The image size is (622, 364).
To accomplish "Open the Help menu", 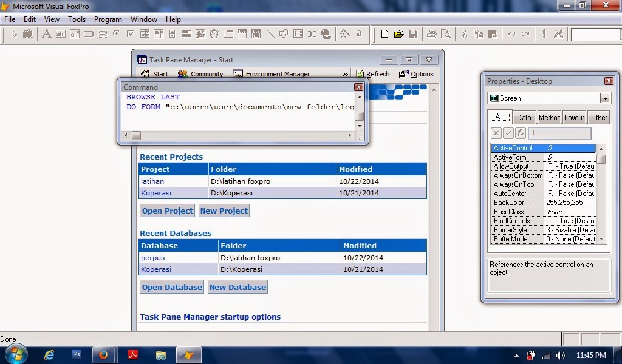I will tap(173, 19).
